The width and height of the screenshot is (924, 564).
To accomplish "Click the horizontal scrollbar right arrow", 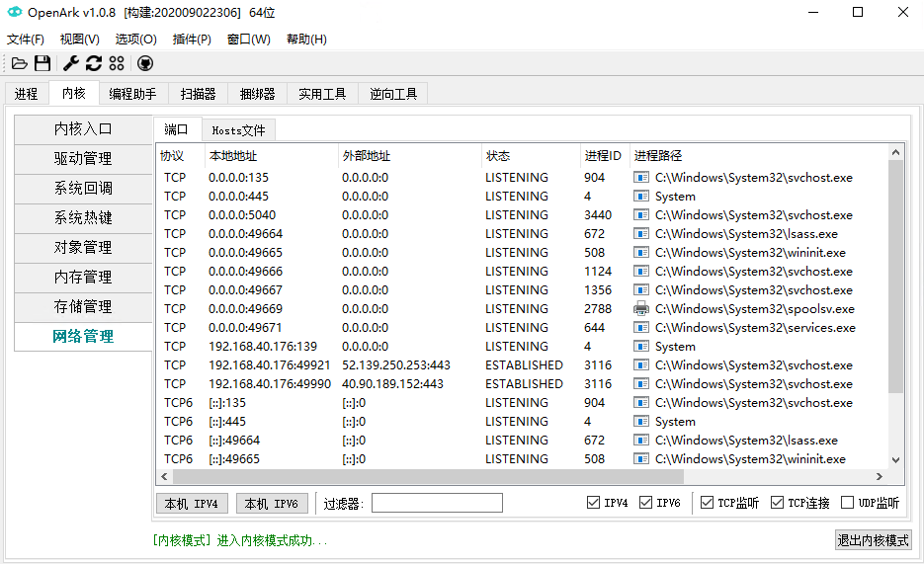I will [x=880, y=476].
